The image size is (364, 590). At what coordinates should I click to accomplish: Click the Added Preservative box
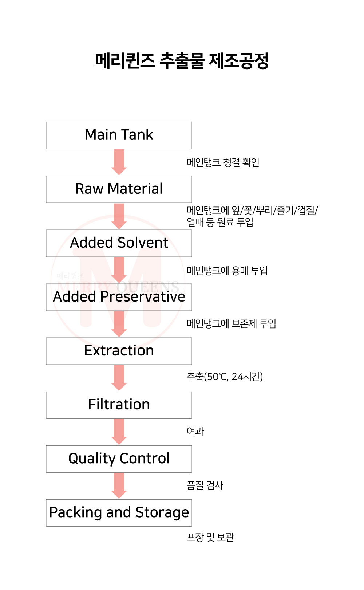(119, 297)
